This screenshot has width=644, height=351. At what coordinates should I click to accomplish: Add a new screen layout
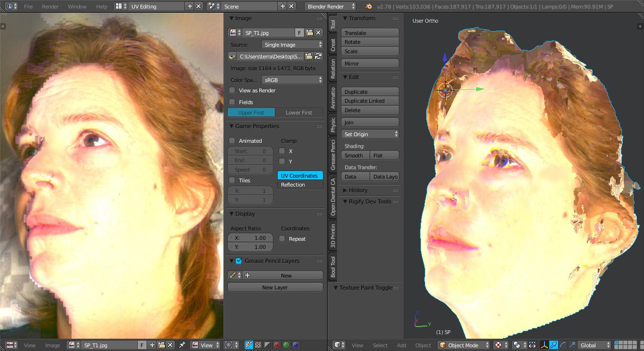tap(190, 7)
